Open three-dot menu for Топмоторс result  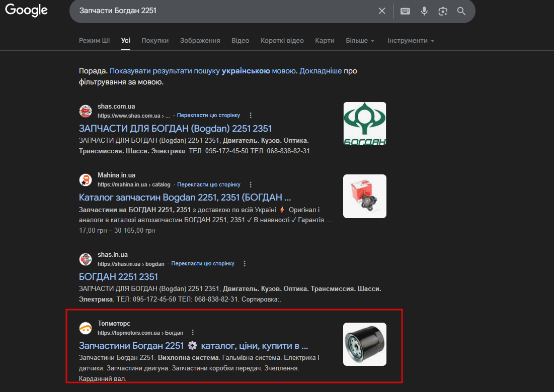click(x=193, y=332)
